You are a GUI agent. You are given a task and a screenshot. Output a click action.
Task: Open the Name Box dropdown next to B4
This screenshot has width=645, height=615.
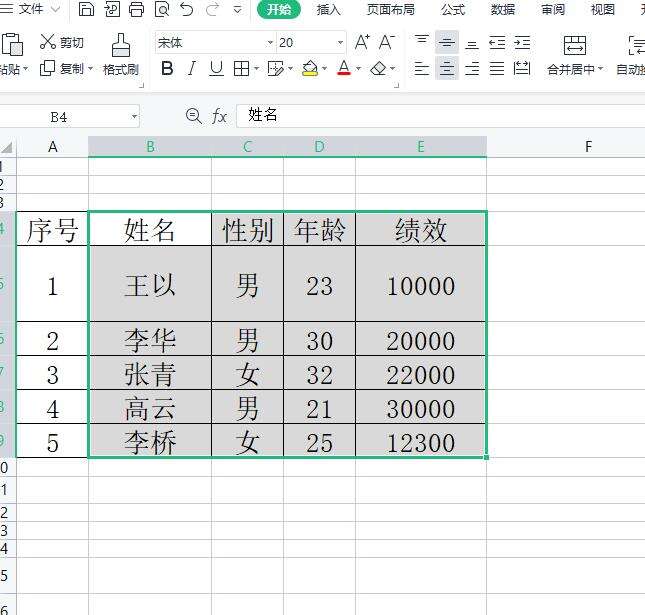[x=135, y=116]
